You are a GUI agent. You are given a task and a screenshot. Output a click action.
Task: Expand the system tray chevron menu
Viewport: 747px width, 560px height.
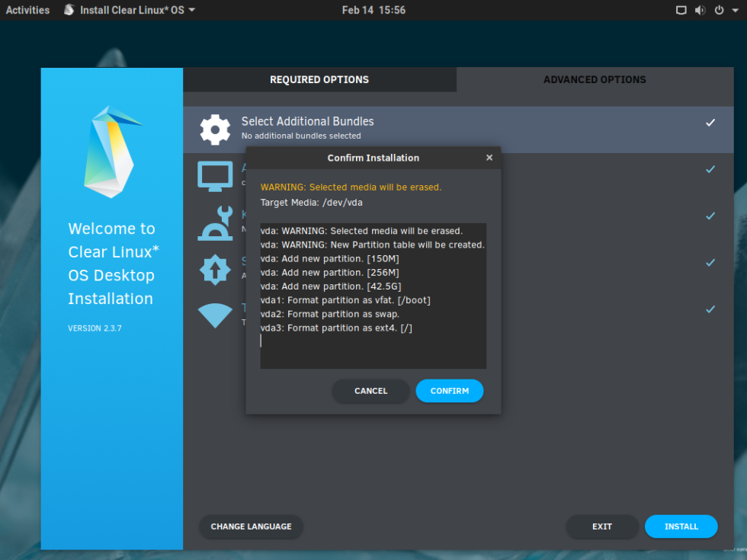[735, 10]
